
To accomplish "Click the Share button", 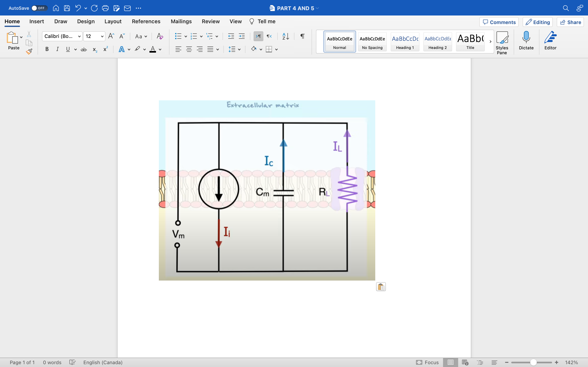I will coord(570,22).
